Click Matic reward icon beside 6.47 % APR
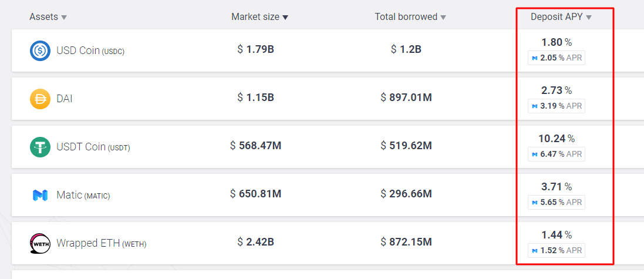 [x=535, y=154]
